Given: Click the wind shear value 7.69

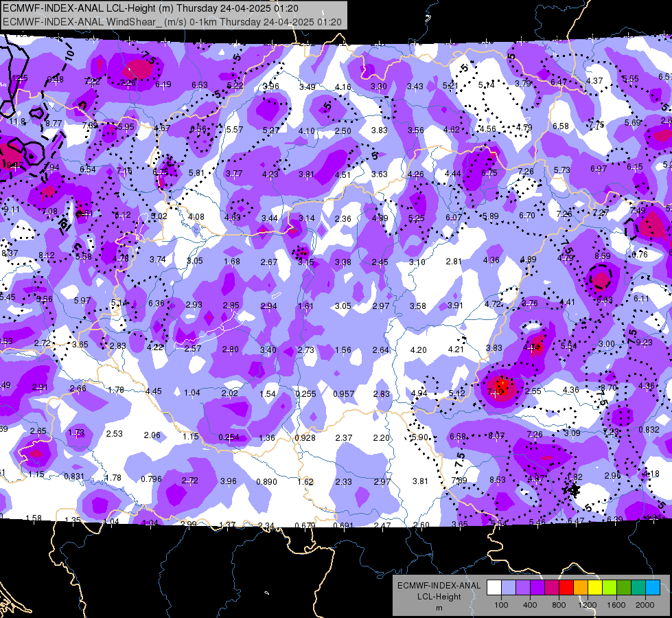Looking at the screenshot, I should pyautogui.click(x=459, y=481).
